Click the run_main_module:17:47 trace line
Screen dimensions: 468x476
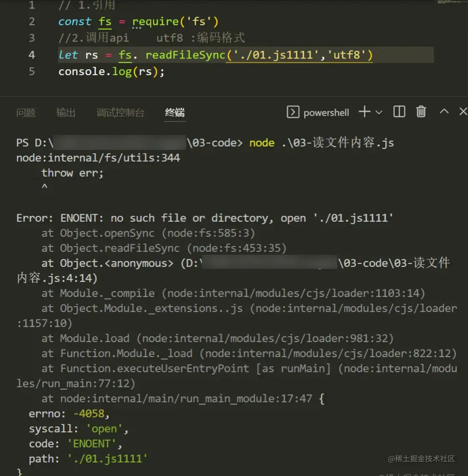[x=183, y=399]
